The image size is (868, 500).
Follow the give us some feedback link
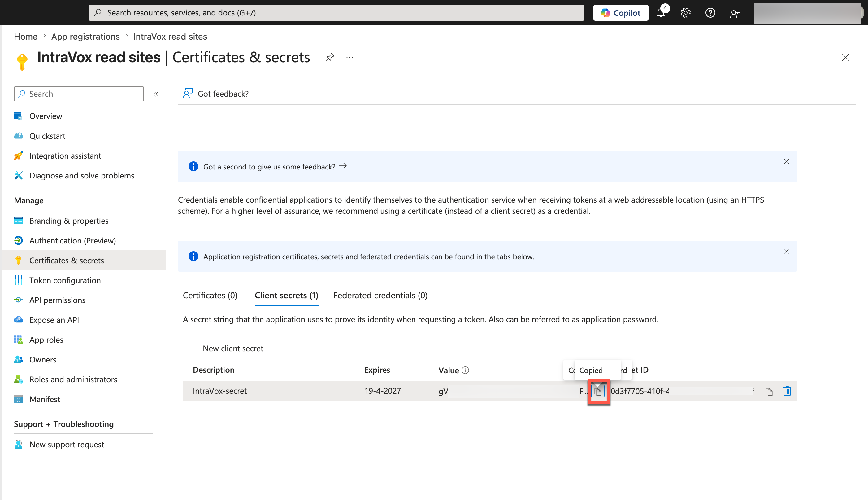tap(275, 167)
